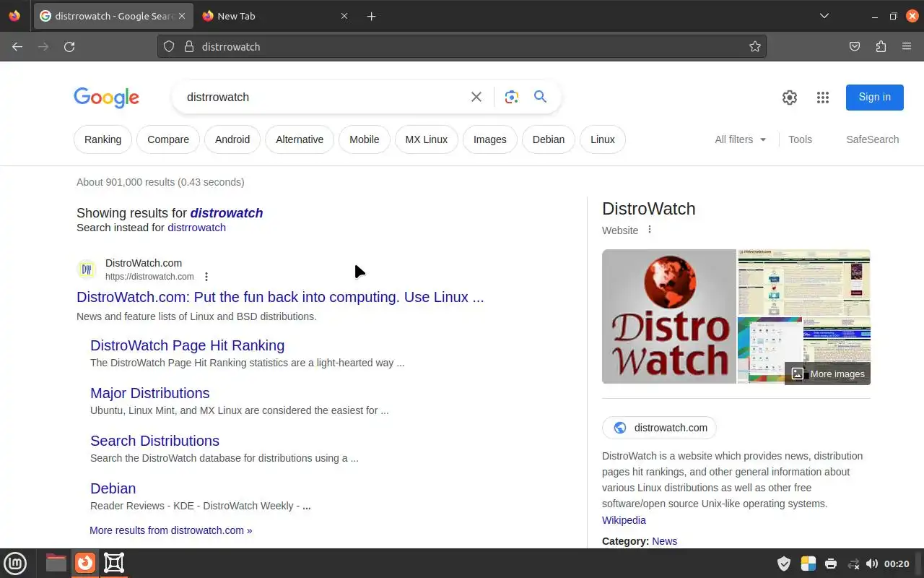924x578 pixels.
Task: Open the Wikipedia link in panel
Action: click(624, 520)
